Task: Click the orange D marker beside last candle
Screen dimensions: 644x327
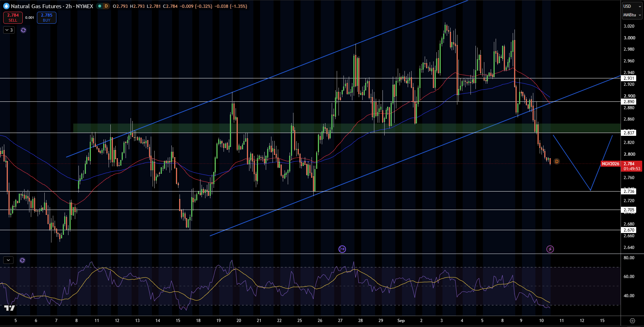Action: tap(557, 161)
